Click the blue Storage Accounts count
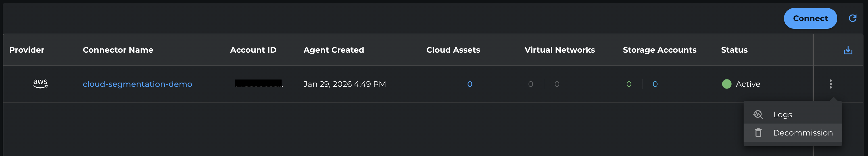Screen dimensions: 868x156 655,84
